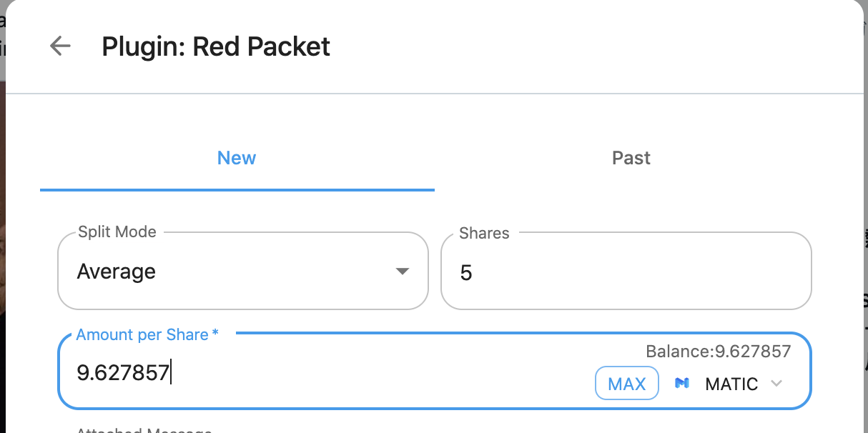The height and width of the screenshot is (433, 868).
Task: Open the token list with the chevron
Action: pyautogui.click(x=777, y=384)
